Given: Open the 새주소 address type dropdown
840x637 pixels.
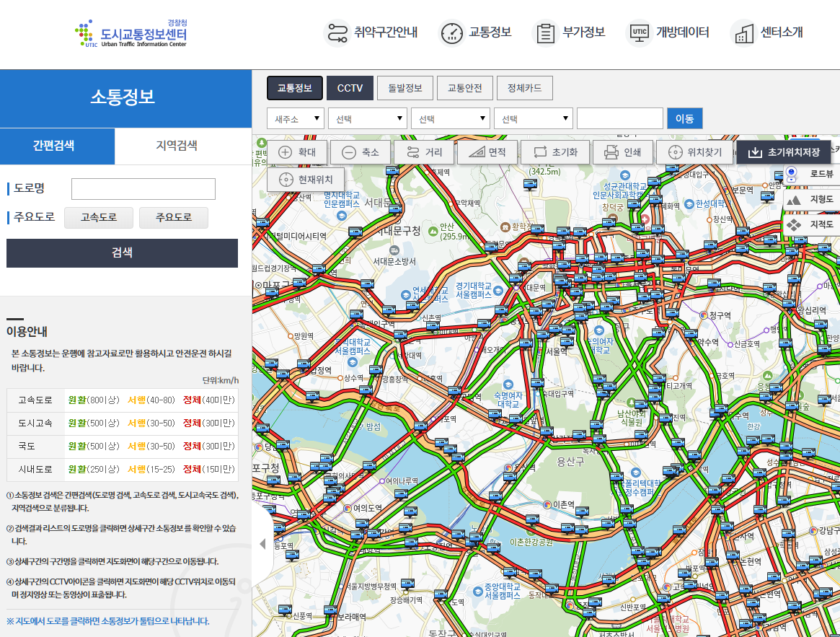Looking at the screenshot, I should [295, 118].
